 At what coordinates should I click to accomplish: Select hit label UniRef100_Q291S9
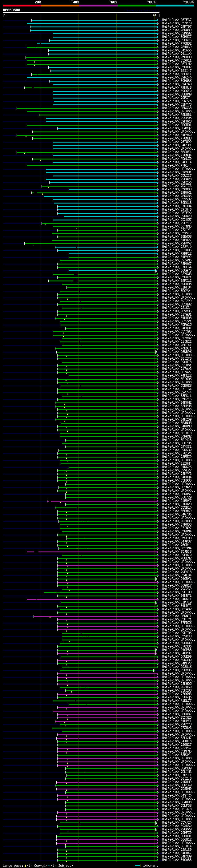tap(176, 850)
